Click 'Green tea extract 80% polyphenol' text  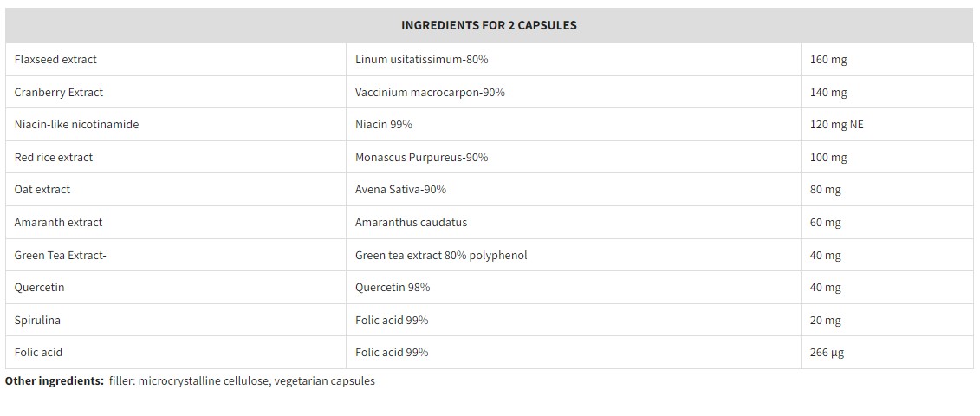441,255
